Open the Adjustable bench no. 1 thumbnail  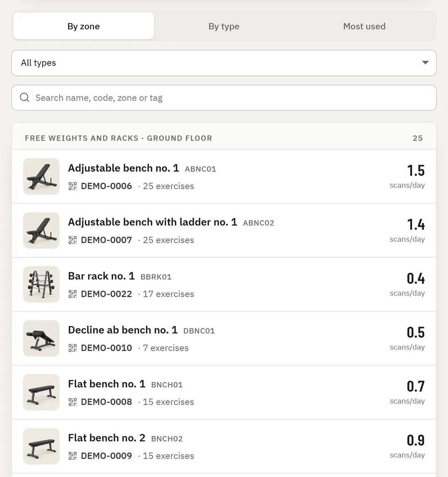coord(41,177)
